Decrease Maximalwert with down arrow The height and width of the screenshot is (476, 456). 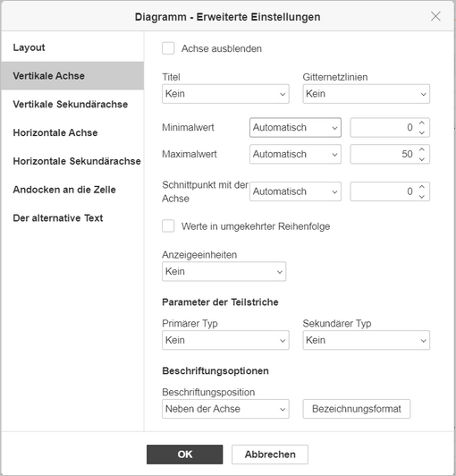click(x=422, y=159)
